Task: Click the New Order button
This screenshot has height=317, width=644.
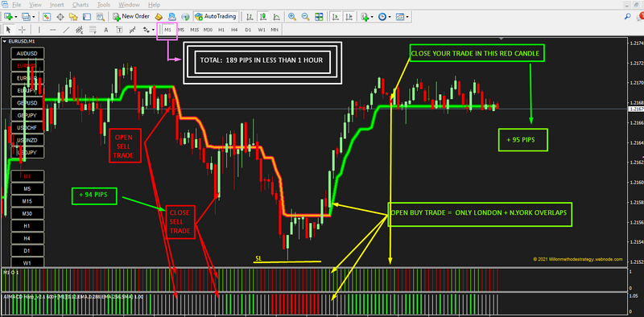Action: tap(130, 17)
